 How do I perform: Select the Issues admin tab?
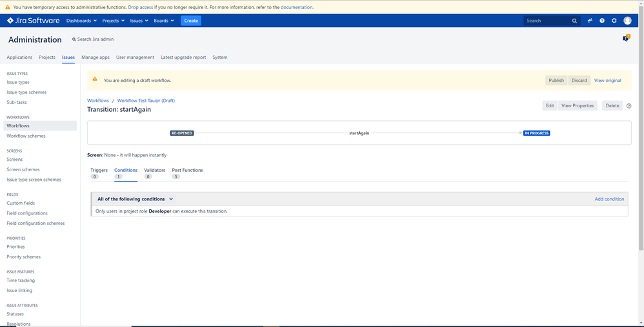[68, 57]
